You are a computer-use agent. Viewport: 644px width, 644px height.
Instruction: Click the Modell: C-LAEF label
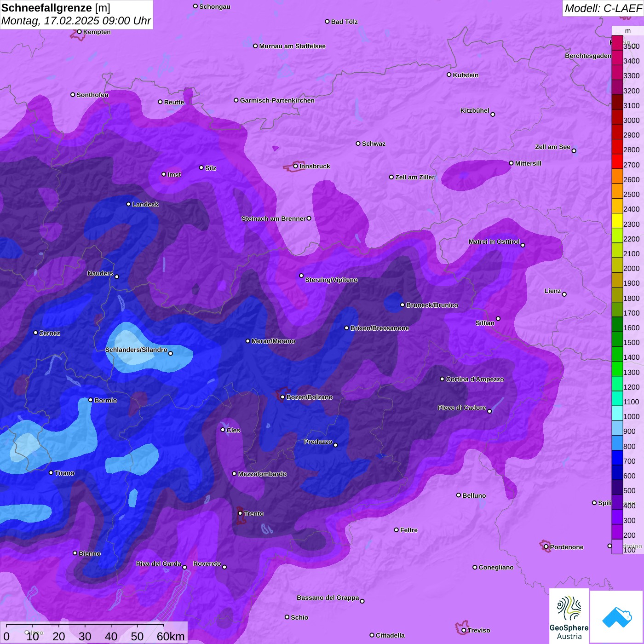click(x=603, y=8)
